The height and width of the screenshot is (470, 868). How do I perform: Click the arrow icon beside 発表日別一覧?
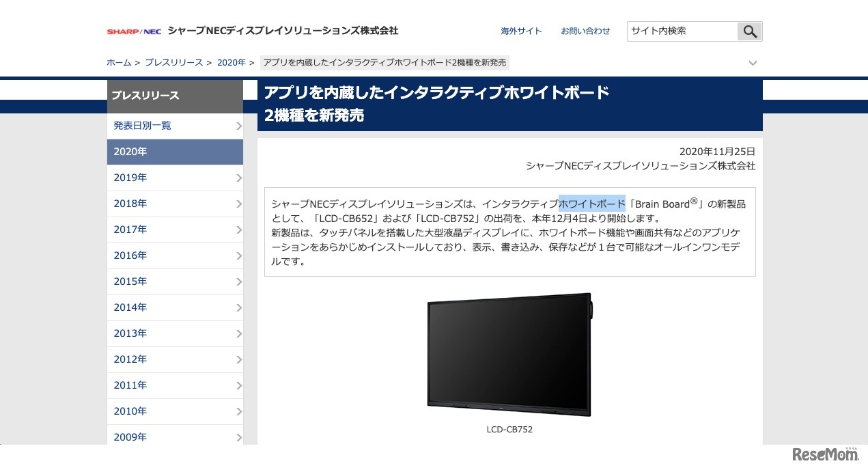238,126
